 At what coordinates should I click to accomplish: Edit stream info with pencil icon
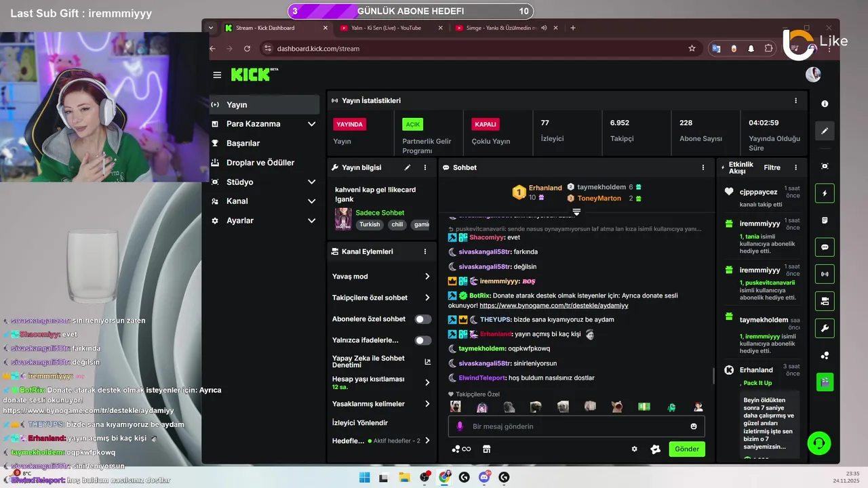(408, 167)
